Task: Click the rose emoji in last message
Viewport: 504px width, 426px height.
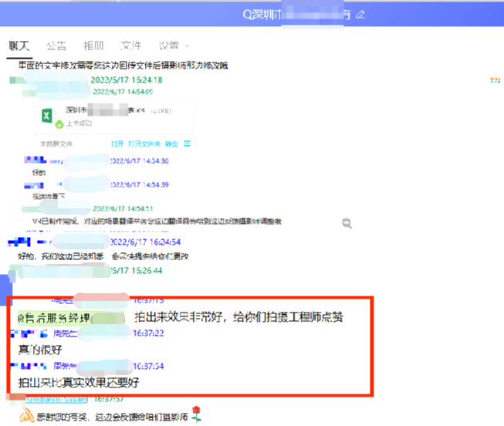Action: [x=196, y=417]
